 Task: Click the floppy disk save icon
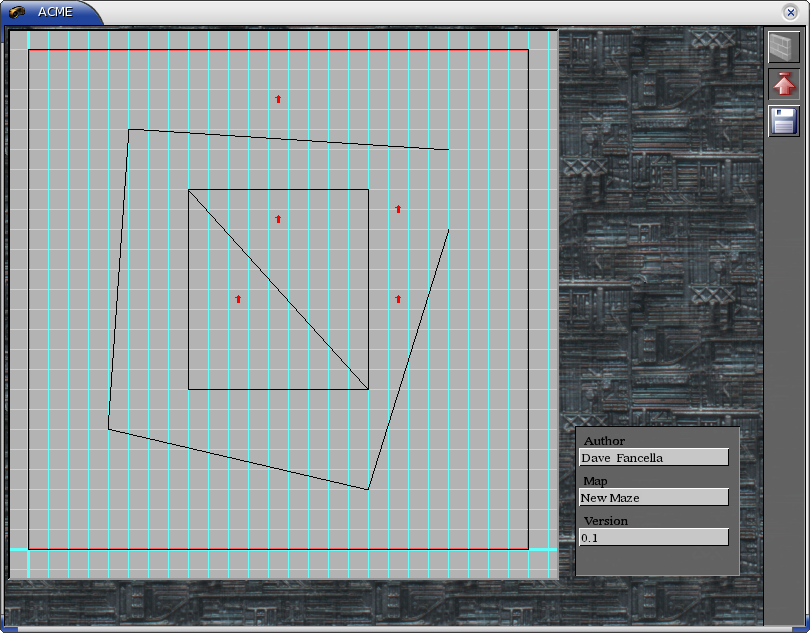(x=784, y=121)
